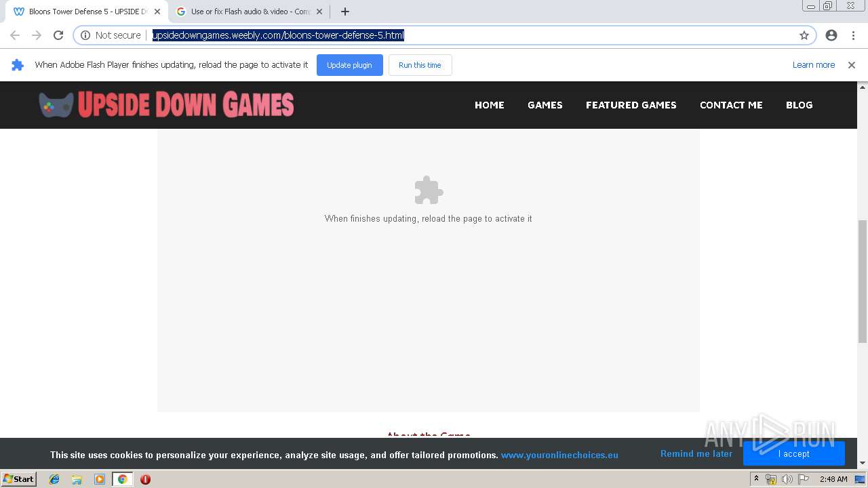Click the Action Center flag icon
This screenshot has height=488, width=868.
click(804, 479)
